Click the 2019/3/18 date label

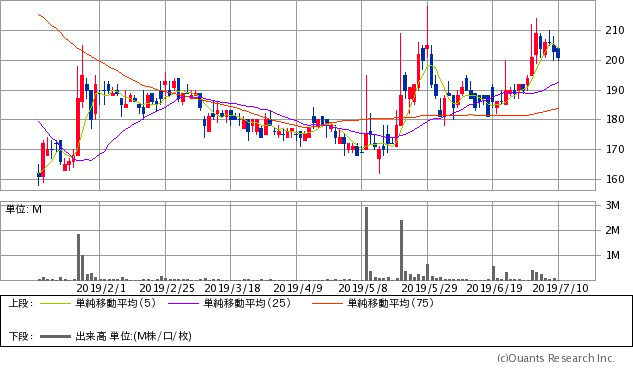click(233, 288)
